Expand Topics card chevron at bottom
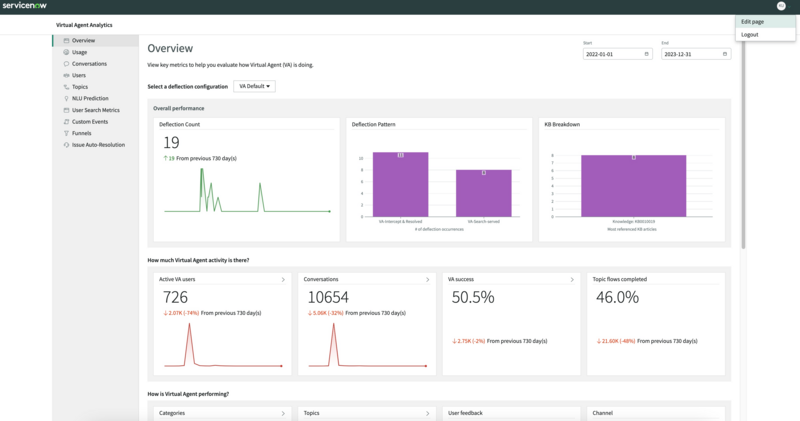 (428, 413)
